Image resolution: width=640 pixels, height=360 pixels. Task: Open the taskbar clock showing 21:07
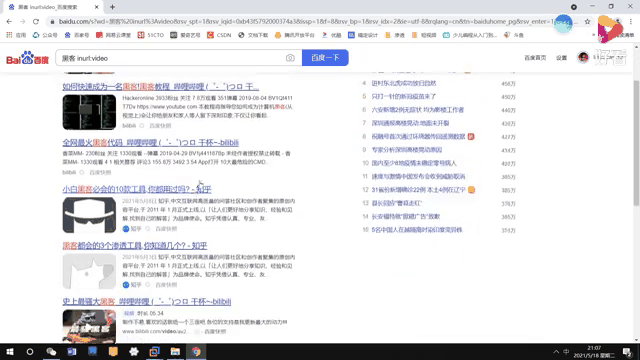pyautogui.click(x=594, y=352)
